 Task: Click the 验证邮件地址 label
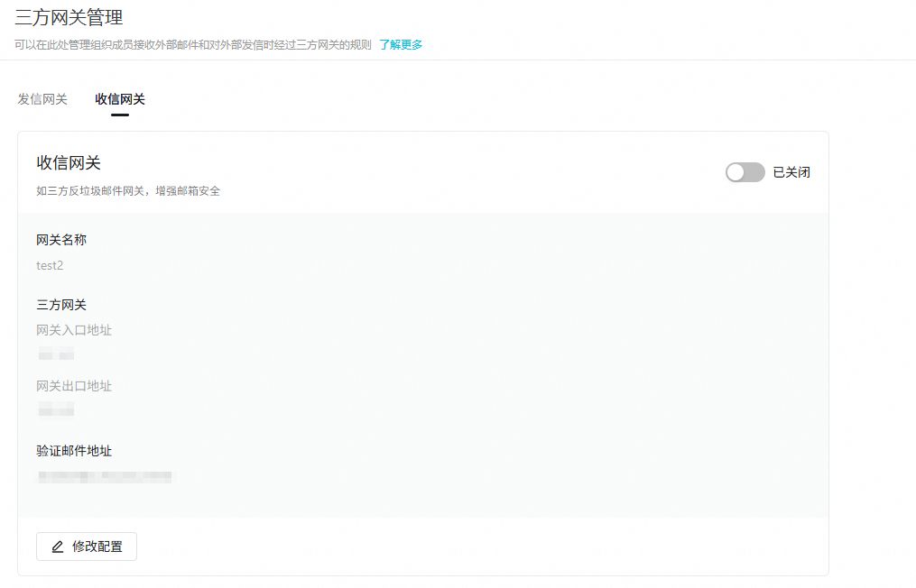74,451
